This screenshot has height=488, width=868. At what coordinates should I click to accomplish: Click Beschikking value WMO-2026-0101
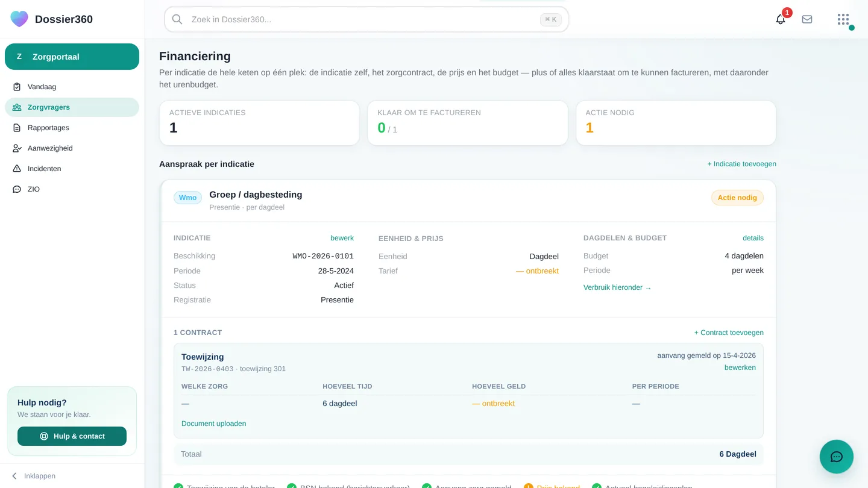323,256
